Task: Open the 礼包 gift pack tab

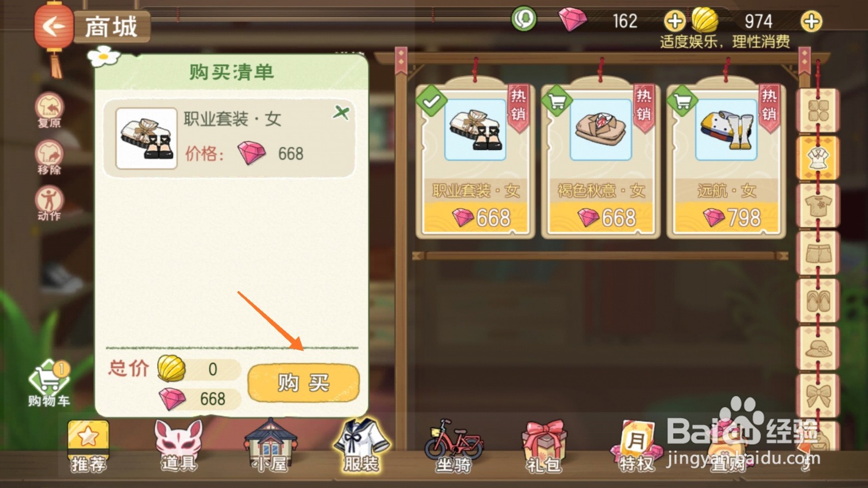Action: pos(544,447)
